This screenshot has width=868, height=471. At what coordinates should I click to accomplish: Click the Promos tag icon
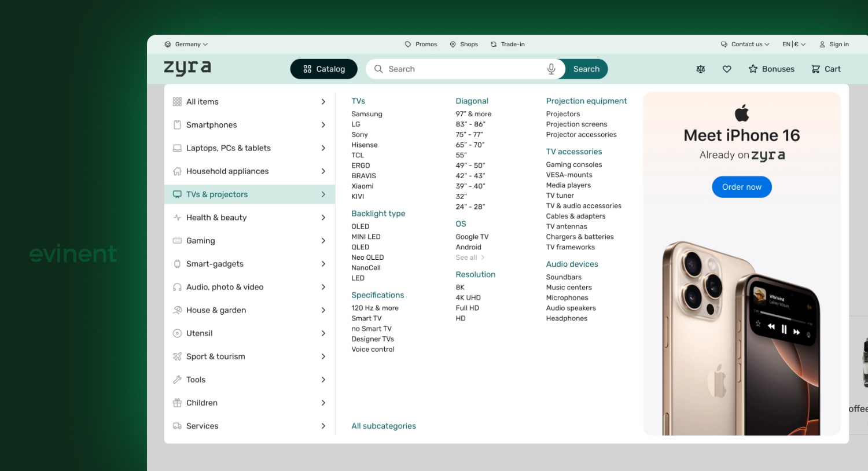[408, 44]
